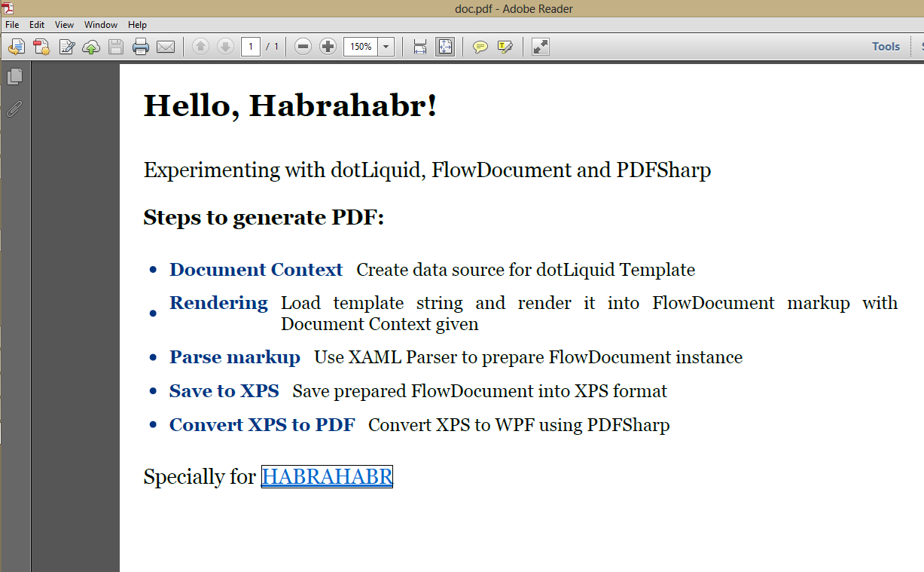Print the document

[x=141, y=46]
